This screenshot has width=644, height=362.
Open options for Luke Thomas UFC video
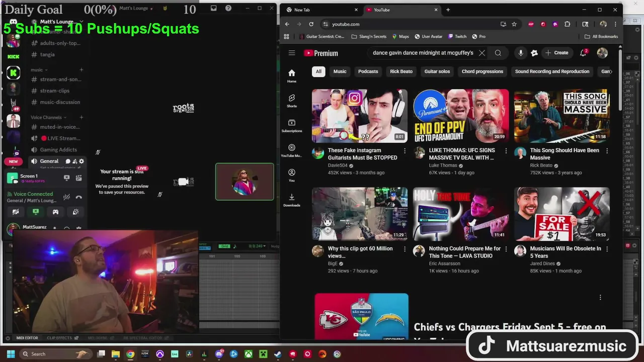506,151
